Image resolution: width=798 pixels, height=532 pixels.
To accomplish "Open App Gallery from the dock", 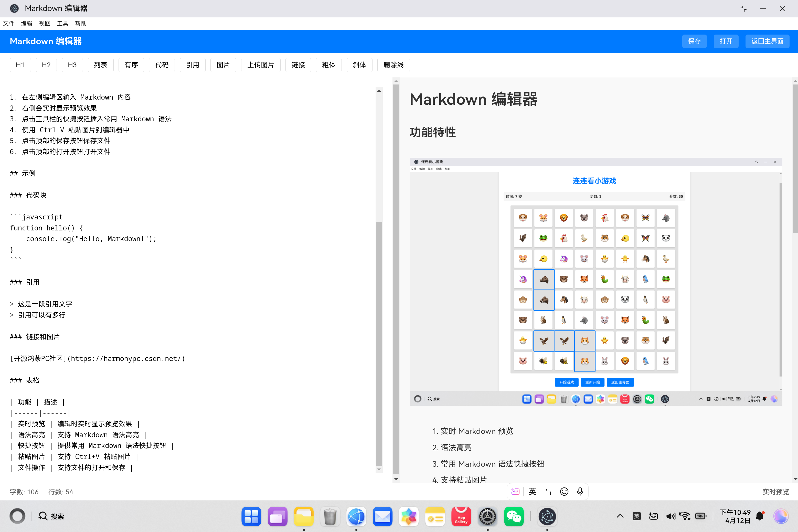I will [461, 516].
